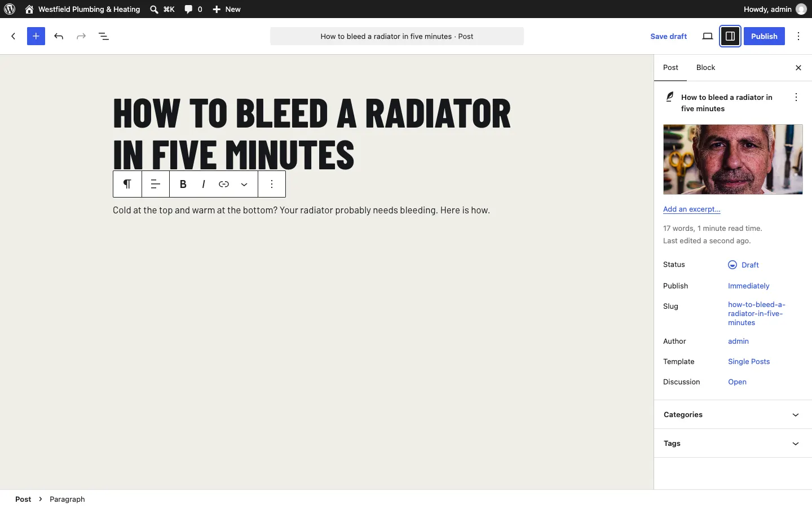Click the paragraph about radiator bleeding
The width and height of the screenshot is (812, 508).
(x=302, y=211)
